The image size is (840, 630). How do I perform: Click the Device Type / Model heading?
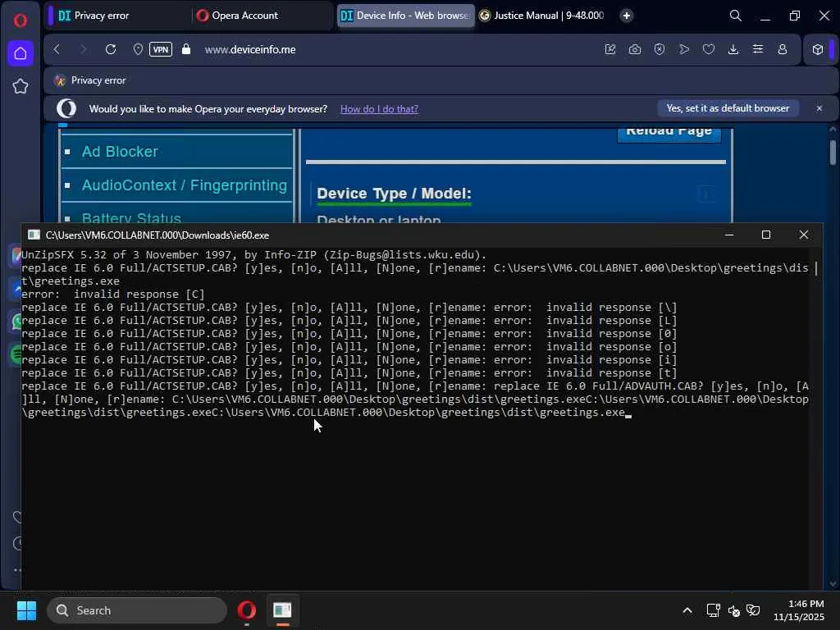pos(394,194)
